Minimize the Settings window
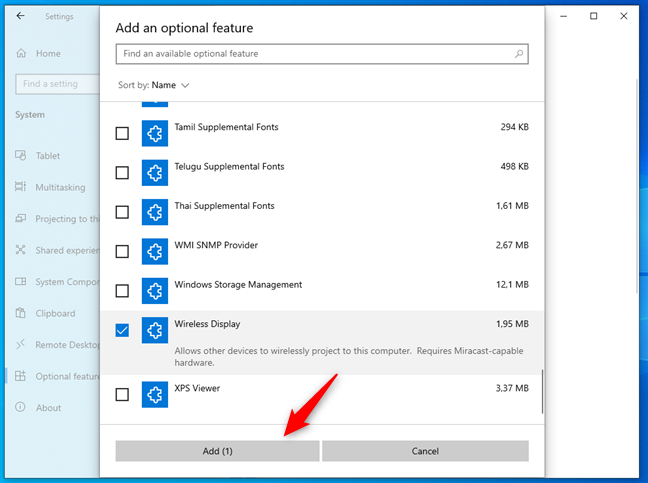This screenshot has width=648, height=483. 563,16
